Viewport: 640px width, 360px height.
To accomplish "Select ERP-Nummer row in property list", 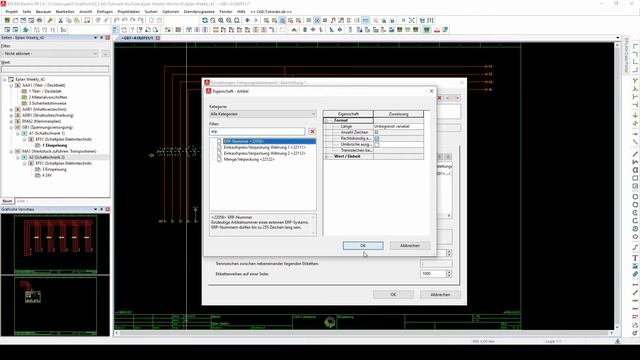I will (x=269, y=141).
